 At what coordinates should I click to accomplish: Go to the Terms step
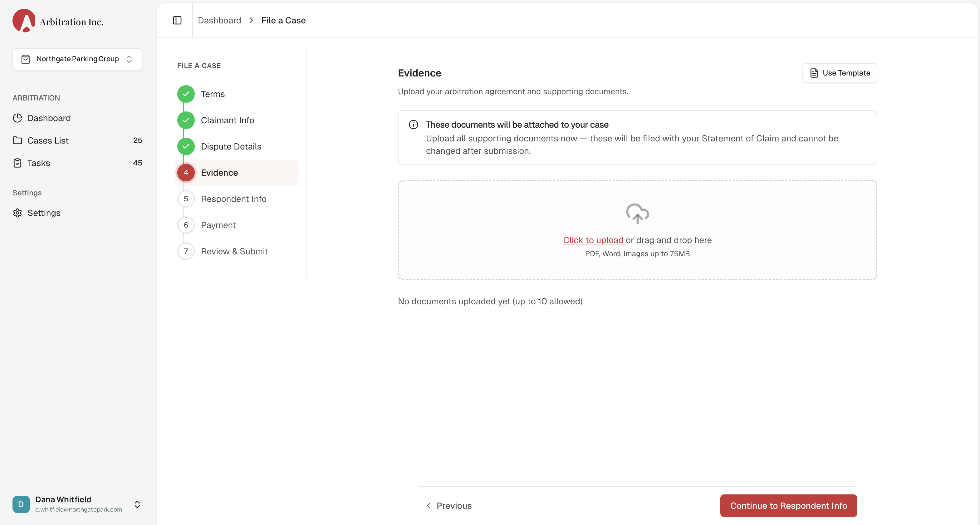pos(213,94)
